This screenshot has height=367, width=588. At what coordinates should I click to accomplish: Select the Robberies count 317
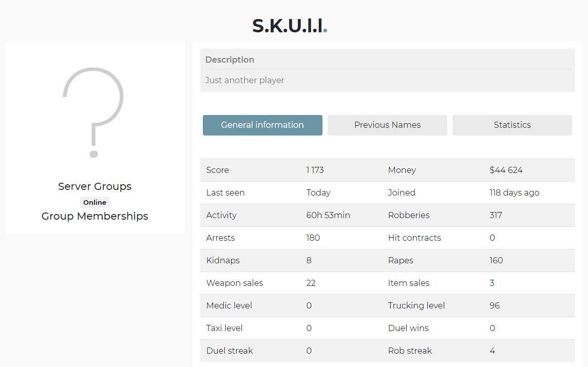496,215
